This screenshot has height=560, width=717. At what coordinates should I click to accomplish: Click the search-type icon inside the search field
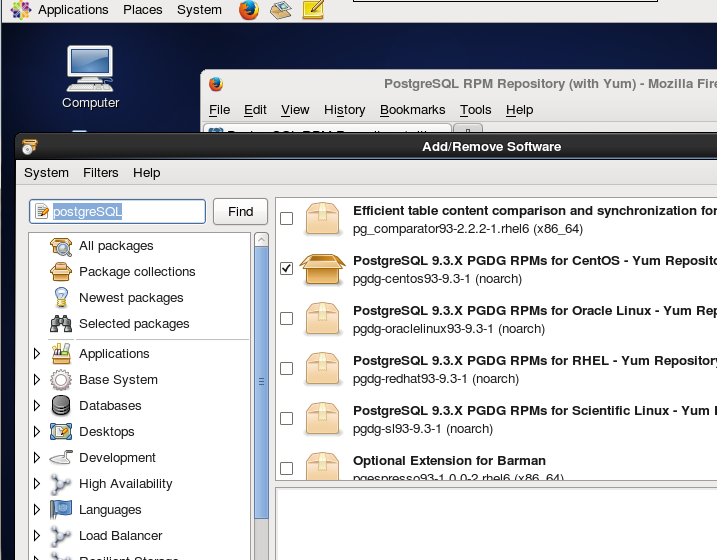42,212
